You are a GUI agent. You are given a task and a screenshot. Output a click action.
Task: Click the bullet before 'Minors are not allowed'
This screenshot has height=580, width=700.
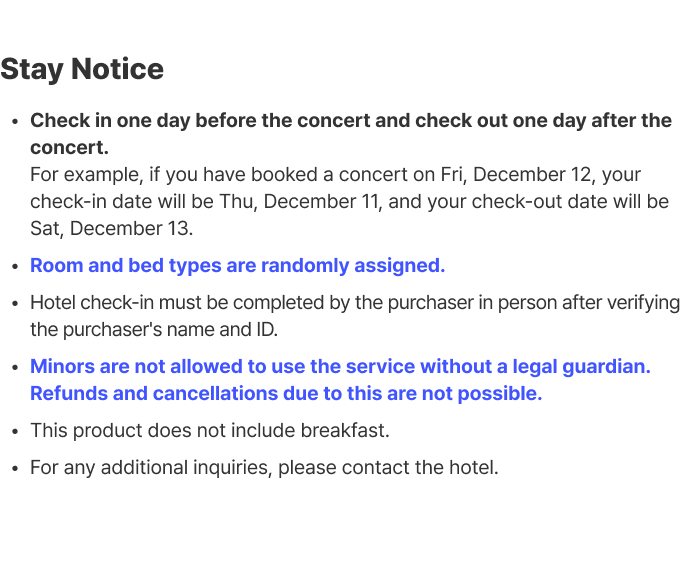click(15, 368)
